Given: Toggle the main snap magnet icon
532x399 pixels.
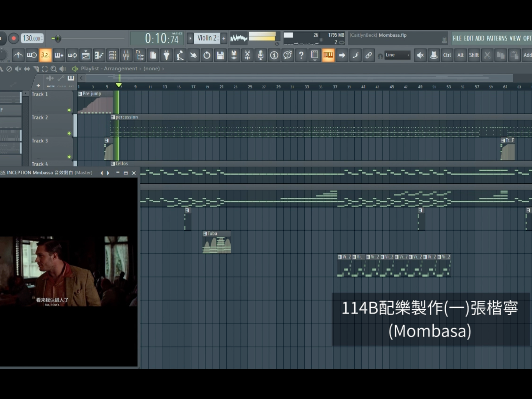Looking at the screenshot, I should click(x=380, y=56).
